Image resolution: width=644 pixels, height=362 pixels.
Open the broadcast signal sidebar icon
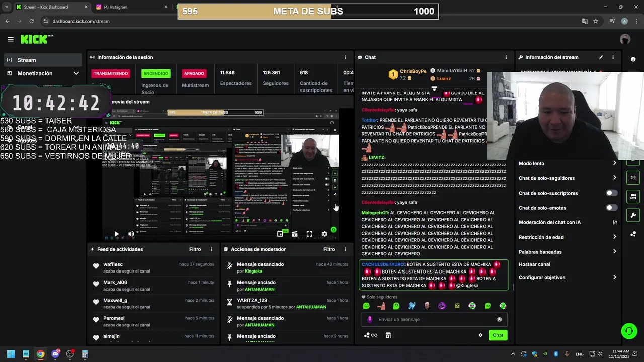coord(633,177)
